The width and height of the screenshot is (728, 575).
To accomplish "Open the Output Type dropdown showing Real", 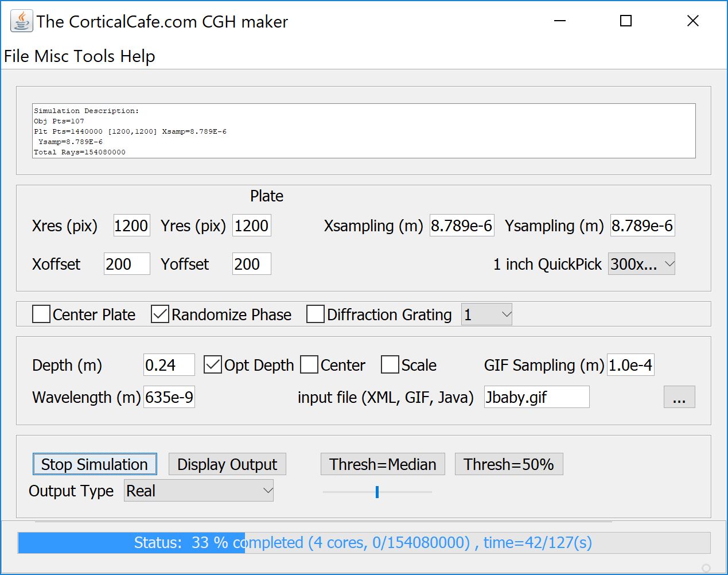I will coord(198,491).
